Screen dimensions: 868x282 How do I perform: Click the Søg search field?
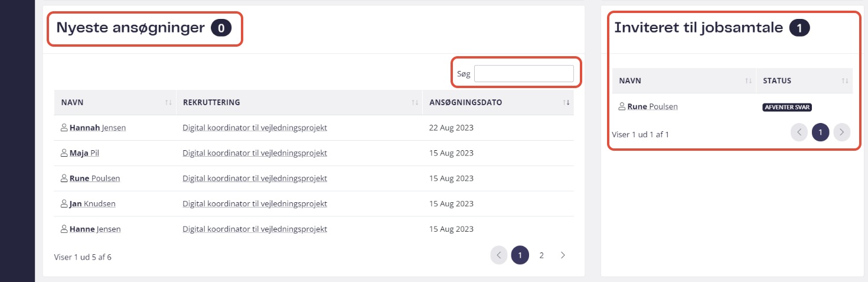pos(524,73)
